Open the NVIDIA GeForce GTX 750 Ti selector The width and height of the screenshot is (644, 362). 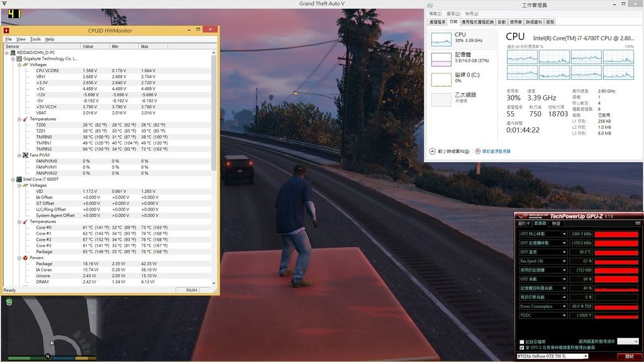click(x=552, y=356)
